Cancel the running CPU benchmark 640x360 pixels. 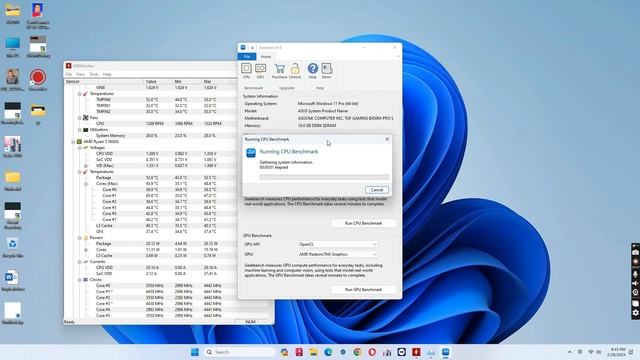point(377,190)
